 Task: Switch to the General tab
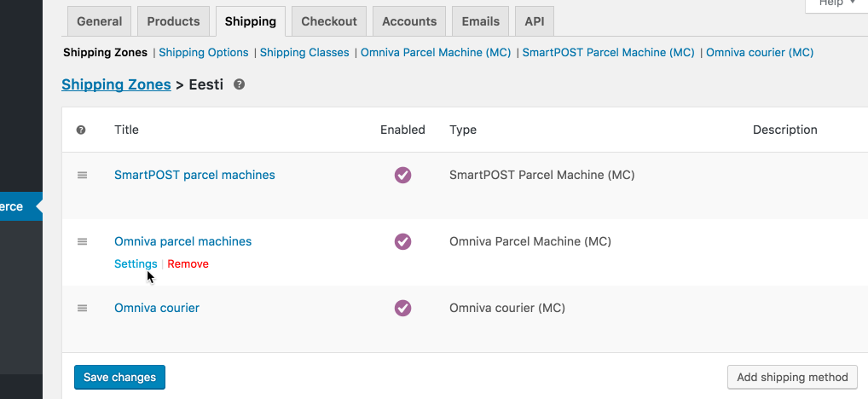99,21
